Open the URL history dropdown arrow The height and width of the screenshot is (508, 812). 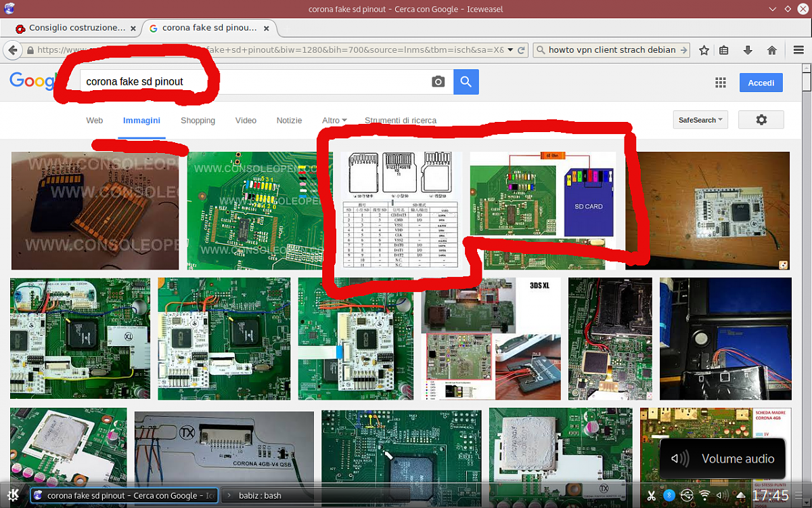[510, 50]
